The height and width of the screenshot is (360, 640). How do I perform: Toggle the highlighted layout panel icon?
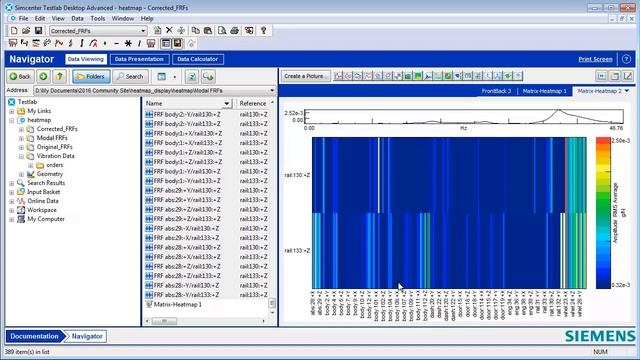tap(166, 43)
